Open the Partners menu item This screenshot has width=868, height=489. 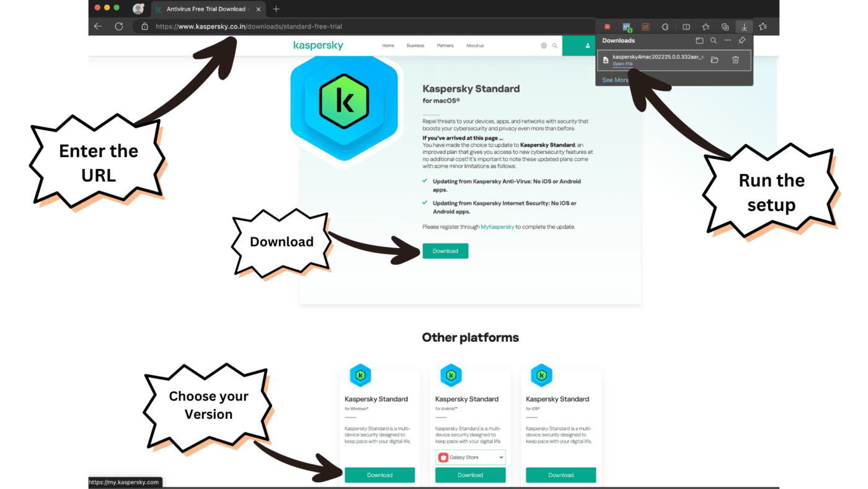pos(445,45)
